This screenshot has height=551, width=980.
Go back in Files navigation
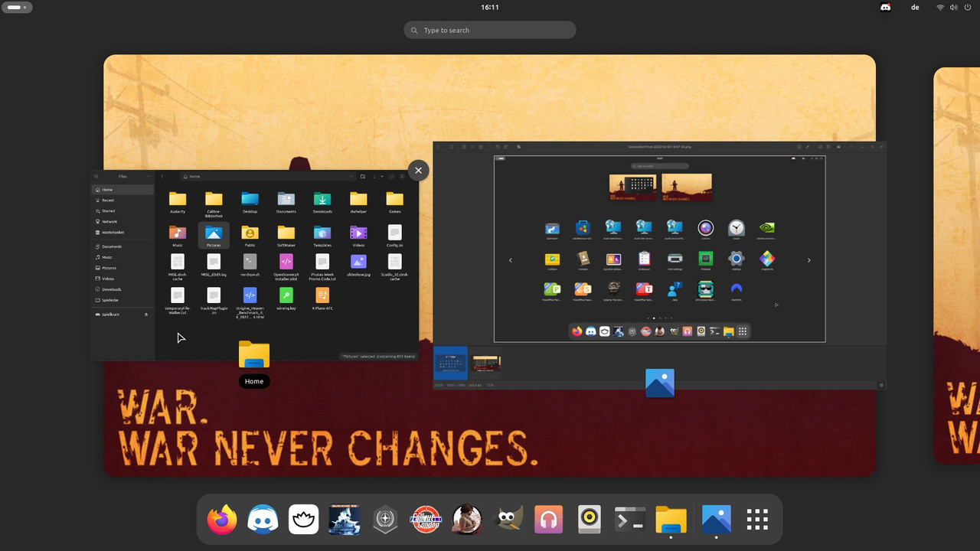coord(162,176)
